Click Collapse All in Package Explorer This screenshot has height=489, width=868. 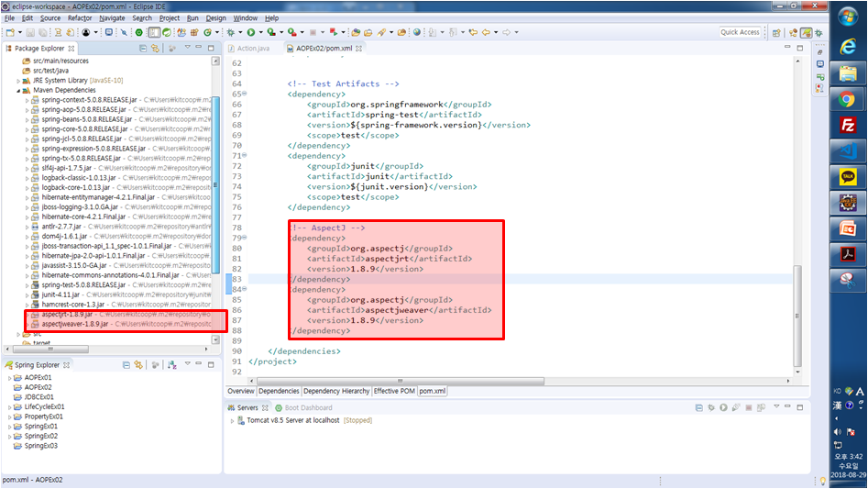[143, 49]
